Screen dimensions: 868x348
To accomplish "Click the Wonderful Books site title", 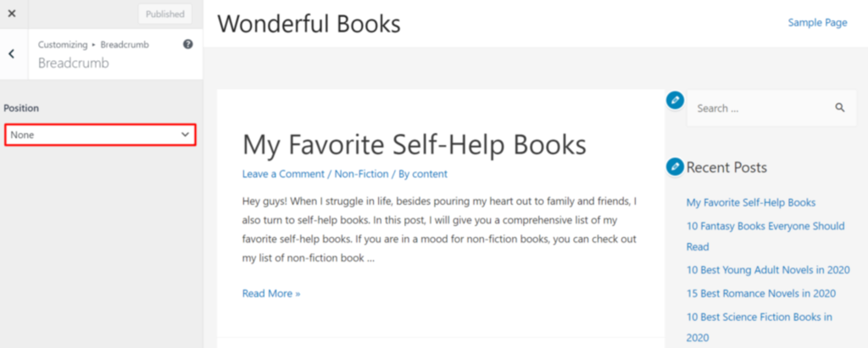I will click(309, 24).
